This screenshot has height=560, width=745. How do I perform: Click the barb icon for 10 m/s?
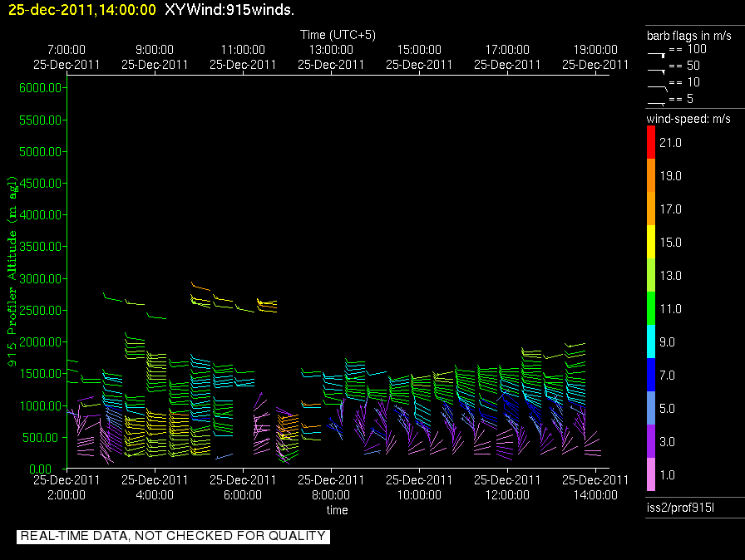[657, 87]
